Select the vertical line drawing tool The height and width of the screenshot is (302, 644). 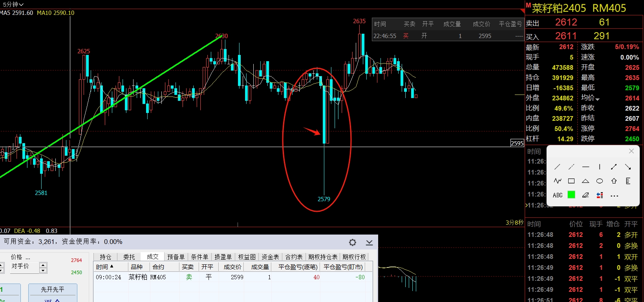click(x=600, y=167)
